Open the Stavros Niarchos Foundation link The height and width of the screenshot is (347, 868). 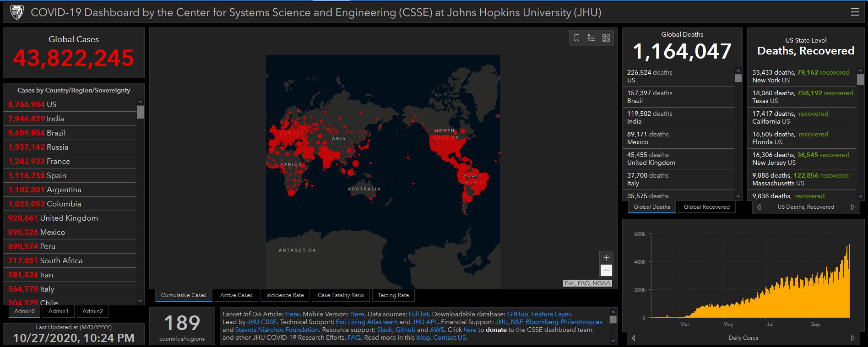277,330
